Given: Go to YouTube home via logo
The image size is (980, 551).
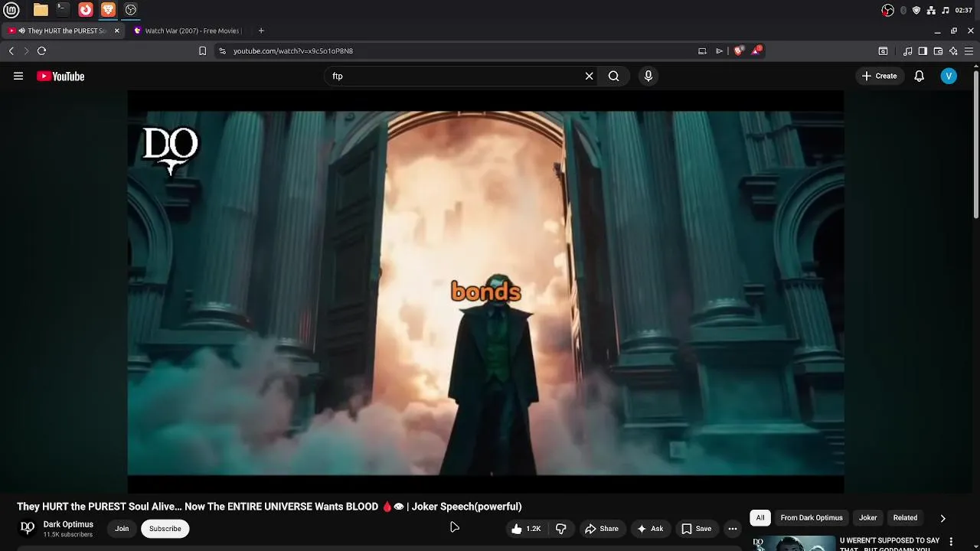Looking at the screenshot, I should (60, 76).
